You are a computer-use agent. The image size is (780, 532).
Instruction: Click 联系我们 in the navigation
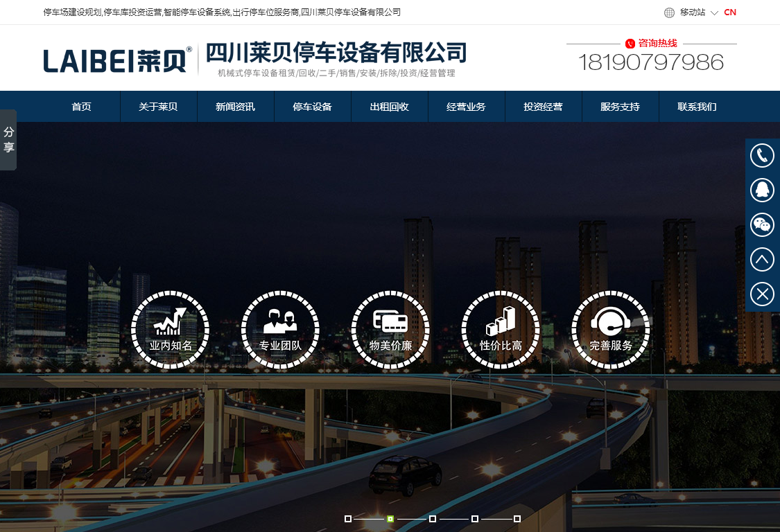697,107
